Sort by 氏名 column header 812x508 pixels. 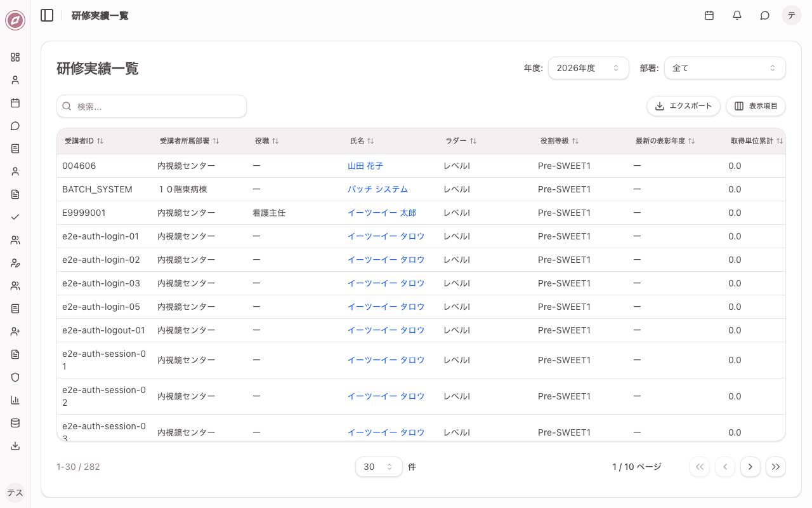coord(362,141)
